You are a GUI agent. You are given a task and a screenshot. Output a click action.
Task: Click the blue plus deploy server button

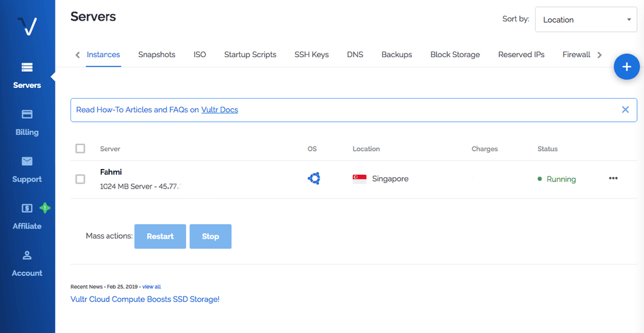(x=627, y=67)
